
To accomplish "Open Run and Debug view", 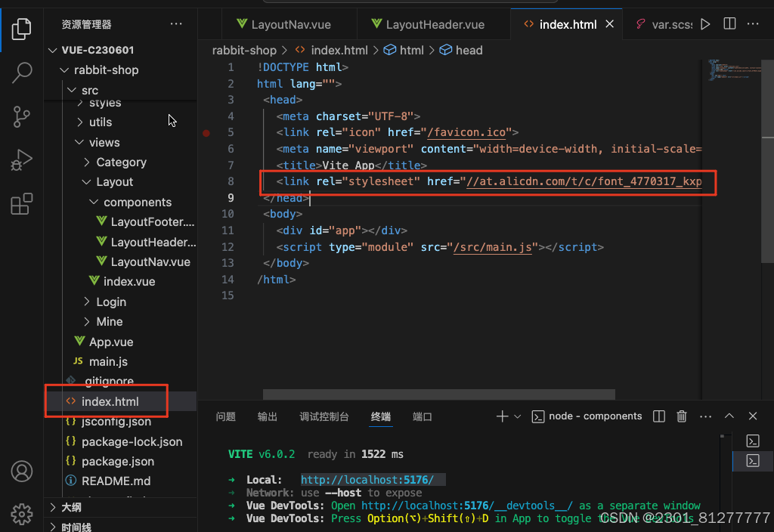I will 21,160.
